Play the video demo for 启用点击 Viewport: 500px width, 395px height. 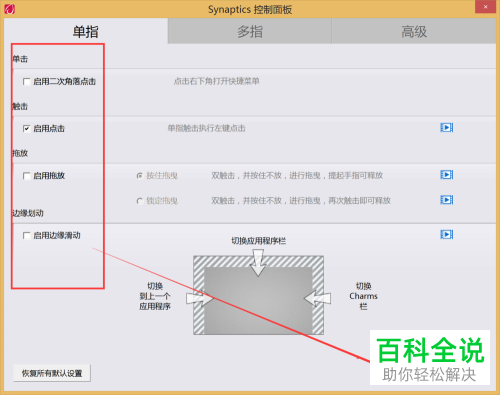pyautogui.click(x=446, y=128)
